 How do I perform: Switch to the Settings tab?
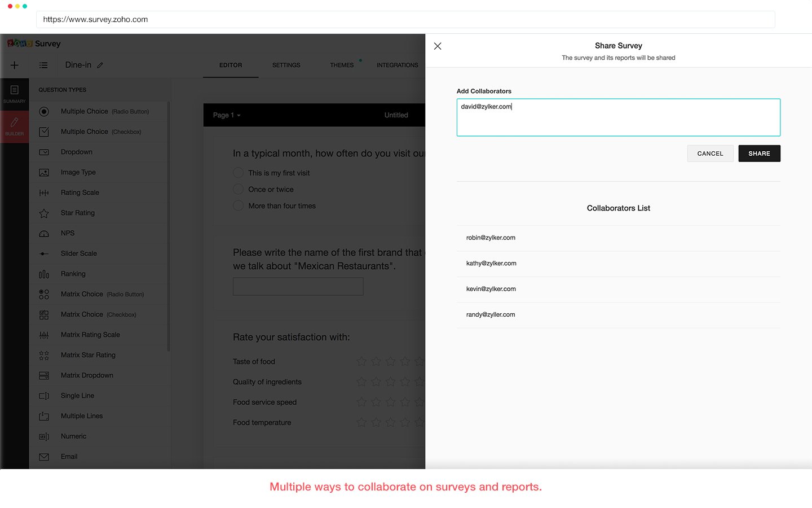coord(286,65)
